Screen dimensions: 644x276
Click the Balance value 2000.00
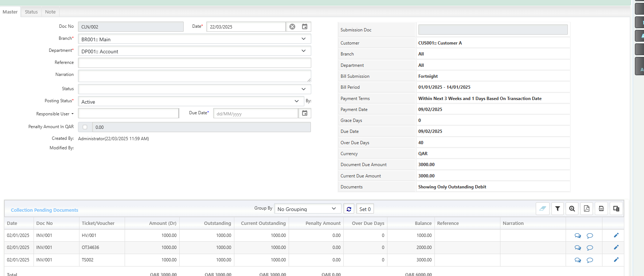(424, 248)
